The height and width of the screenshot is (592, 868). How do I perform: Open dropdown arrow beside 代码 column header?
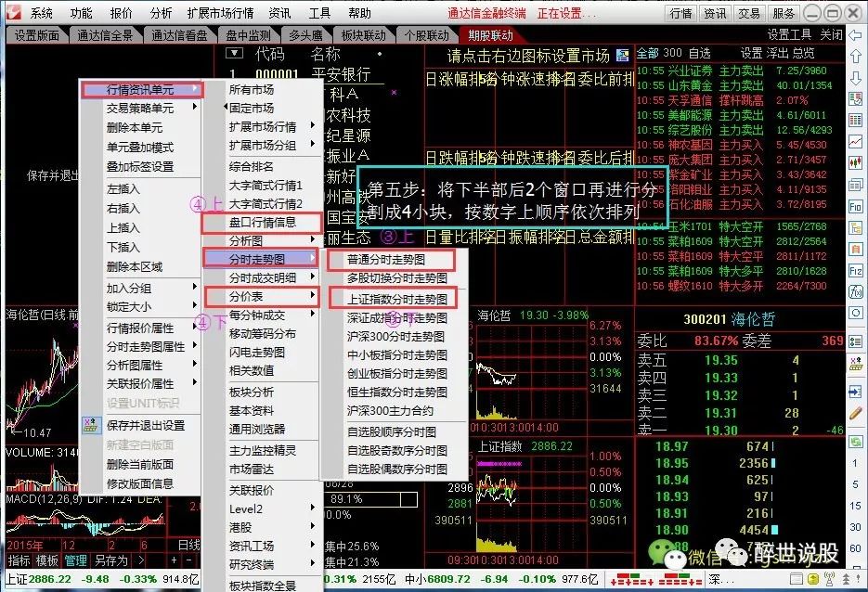pyautogui.click(x=235, y=53)
